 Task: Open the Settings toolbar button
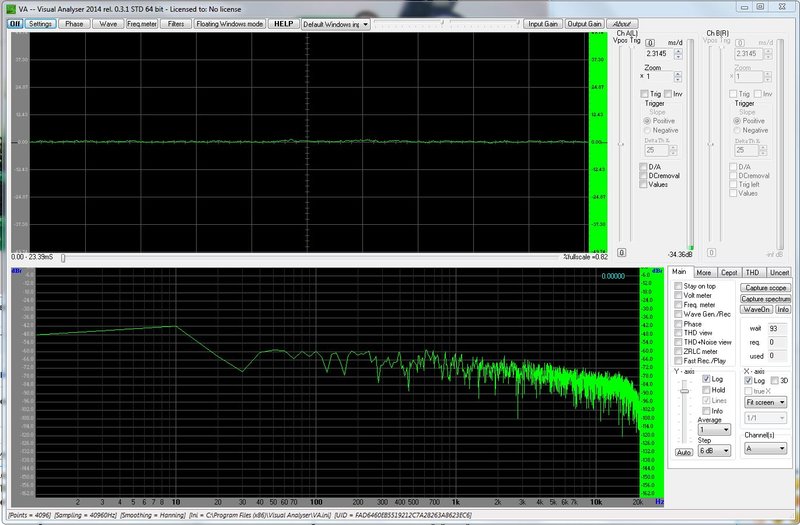coord(40,23)
